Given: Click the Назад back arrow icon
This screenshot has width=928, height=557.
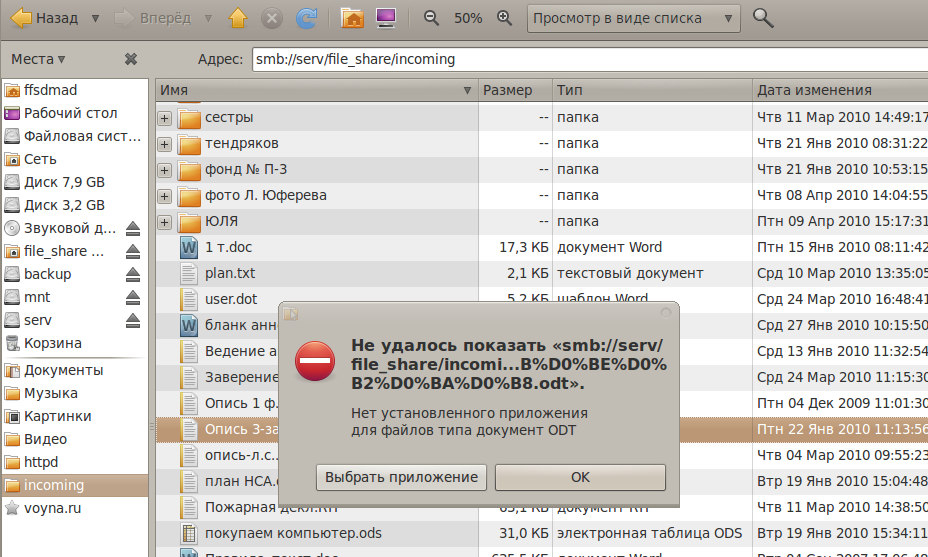Looking at the screenshot, I should [x=20, y=18].
